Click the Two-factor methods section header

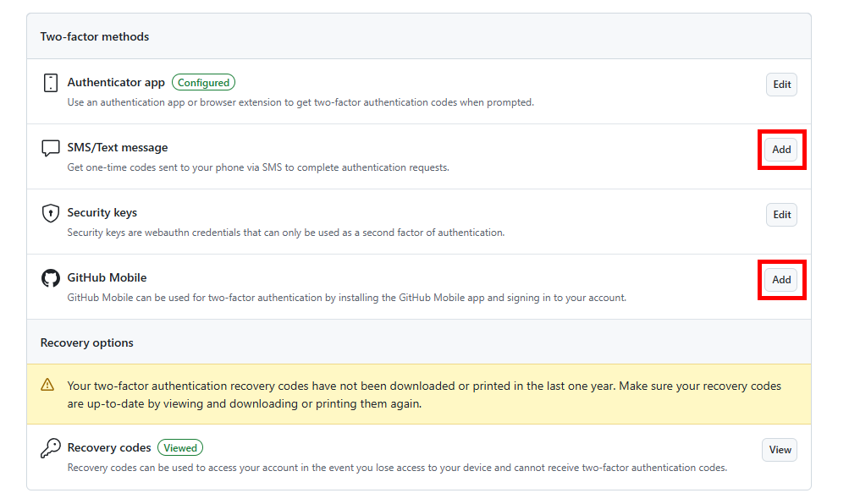[x=95, y=37]
